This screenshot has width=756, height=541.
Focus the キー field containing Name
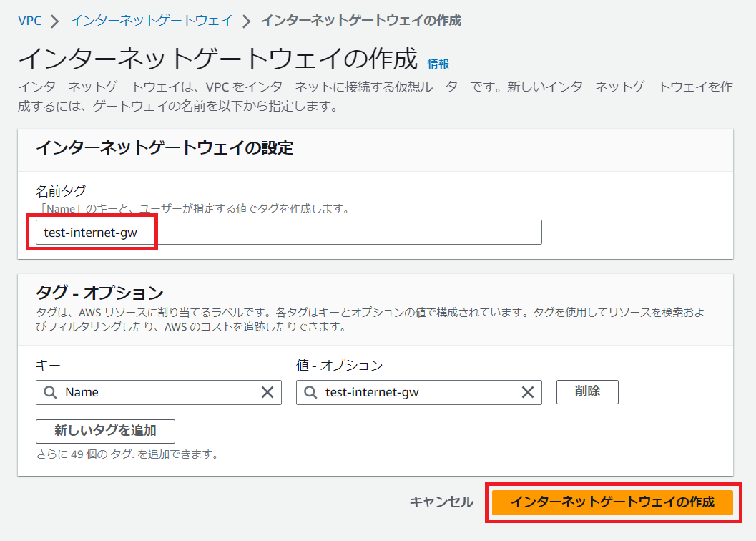(x=157, y=392)
